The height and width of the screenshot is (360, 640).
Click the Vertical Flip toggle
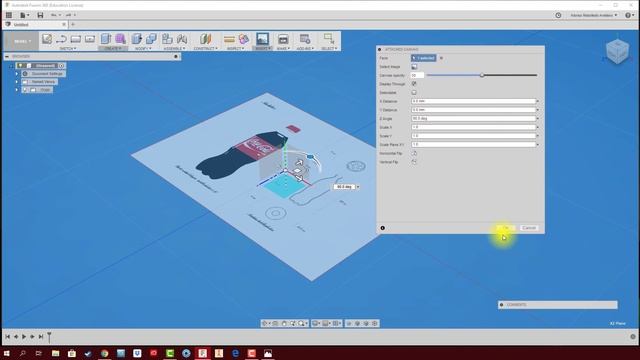[414, 162]
